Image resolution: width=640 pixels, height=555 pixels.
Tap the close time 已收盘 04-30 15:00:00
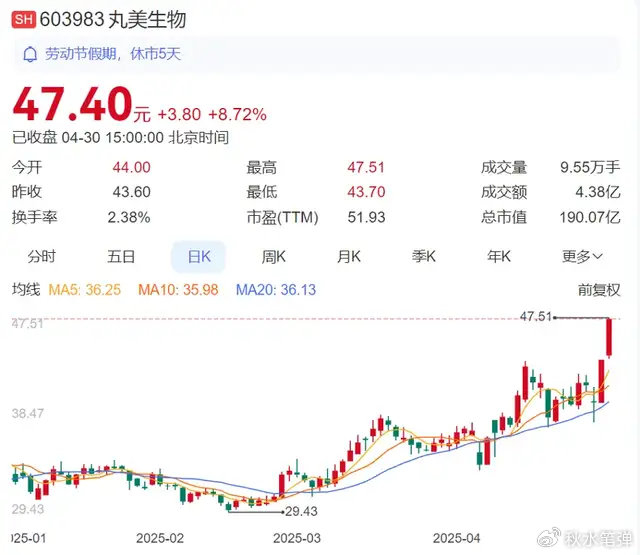click(x=88, y=138)
